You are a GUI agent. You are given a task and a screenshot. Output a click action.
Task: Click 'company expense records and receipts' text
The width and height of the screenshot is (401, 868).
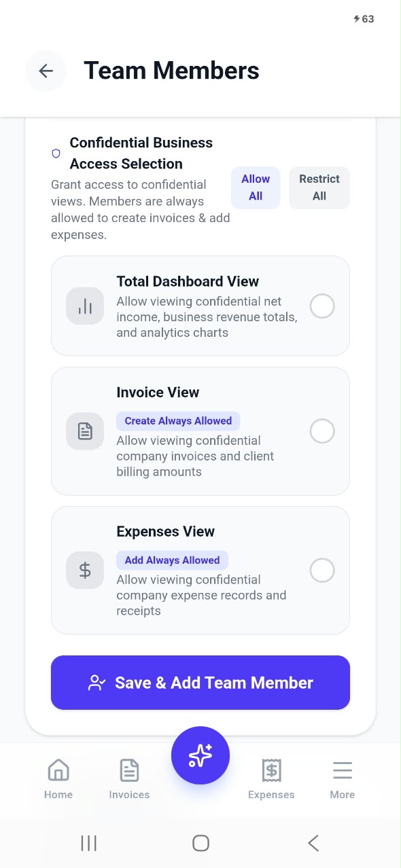point(201,603)
